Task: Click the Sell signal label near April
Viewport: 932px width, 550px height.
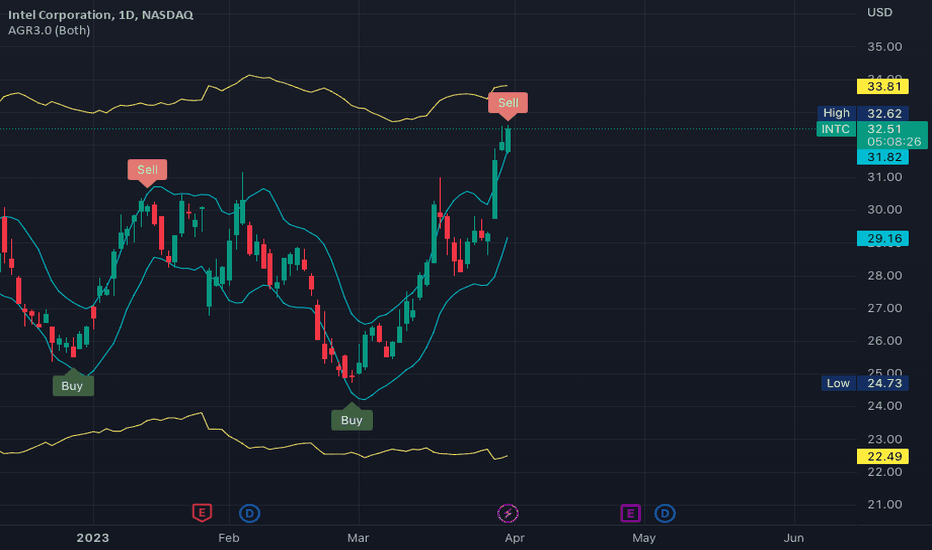Action: pyautogui.click(x=508, y=103)
